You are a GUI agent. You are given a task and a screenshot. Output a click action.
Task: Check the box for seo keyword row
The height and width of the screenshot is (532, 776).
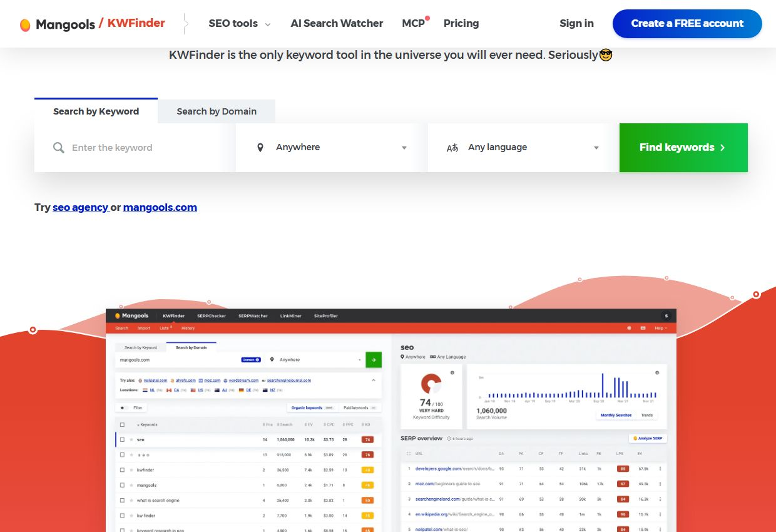pyautogui.click(x=122, y=439)
